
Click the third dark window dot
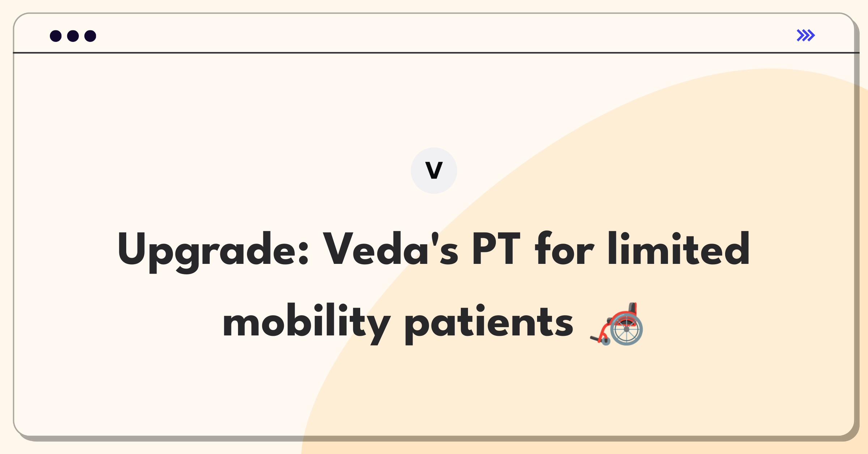(90, 36)
